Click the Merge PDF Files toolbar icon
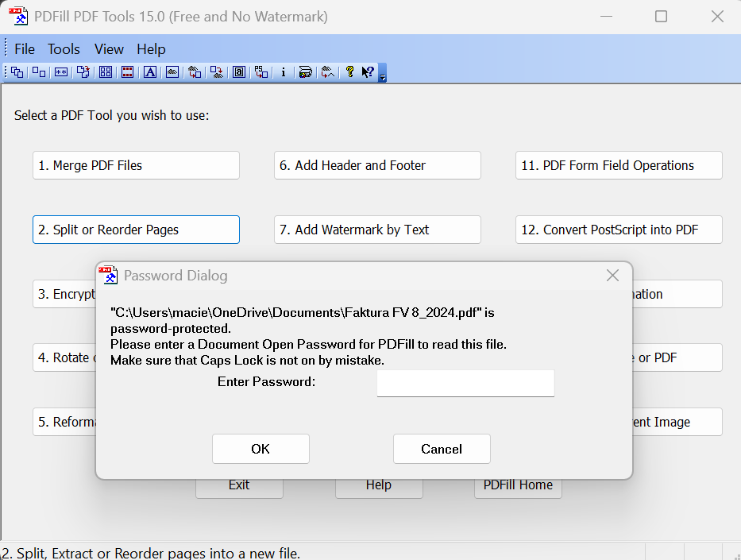Screen dimensions: 741x560 pyautogui.click(x=17, y=72)
